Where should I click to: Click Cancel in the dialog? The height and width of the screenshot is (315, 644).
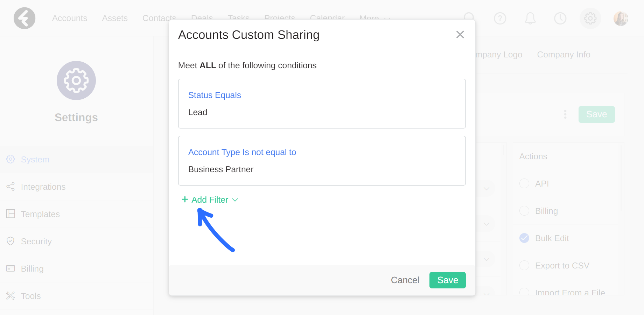pyautogui.click(x=405, y=280)
